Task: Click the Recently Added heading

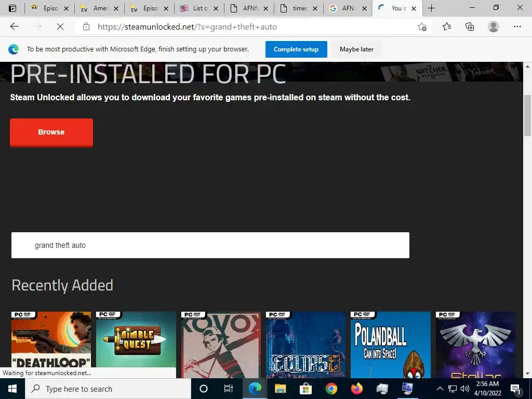Action: click(x=62, y=285)
